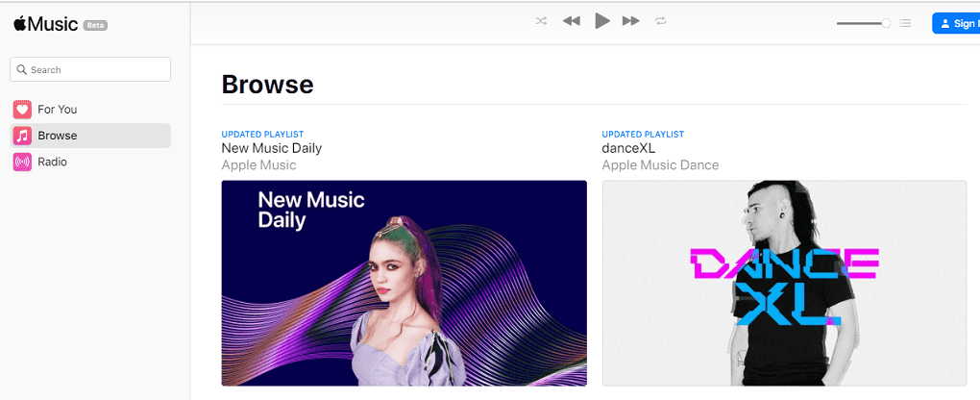Open the New Music Daily cover artwork
The width and height of the screenshot is (980, 400).
[x=404, y=283]
